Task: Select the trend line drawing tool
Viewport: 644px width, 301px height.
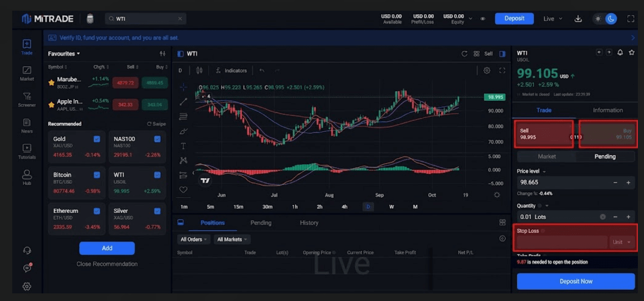Action: click(x=183, y=102)
